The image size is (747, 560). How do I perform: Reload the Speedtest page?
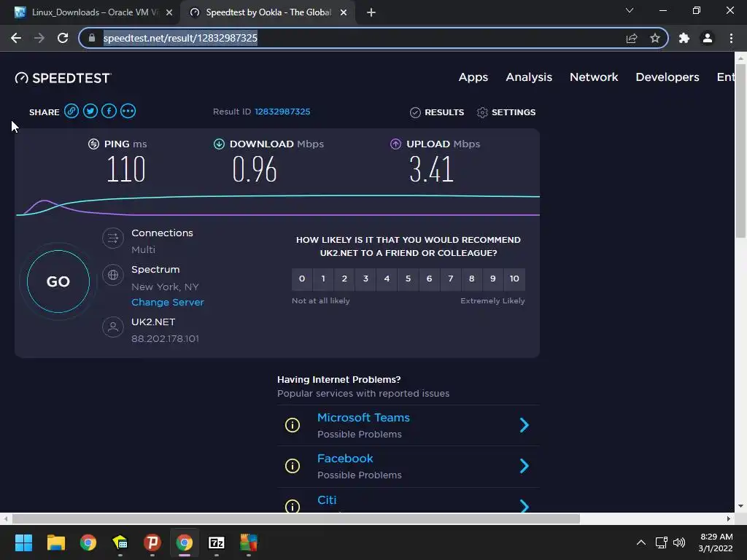(x=63, y=38)
